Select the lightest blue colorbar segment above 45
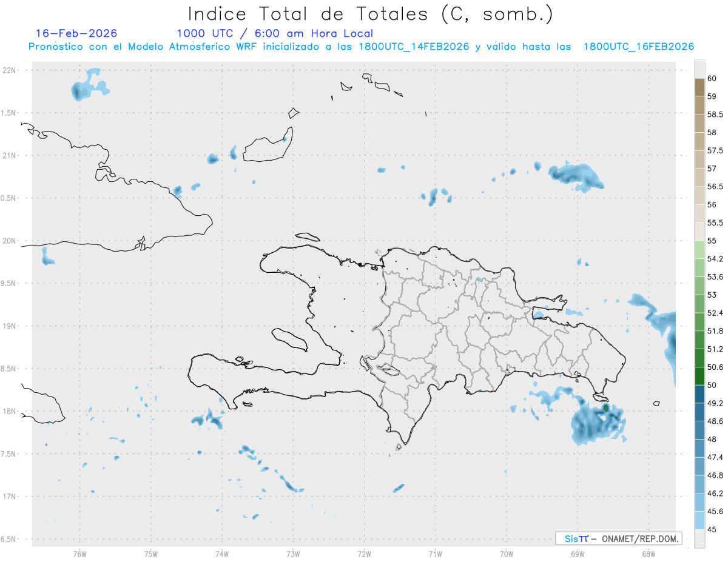This screenshot has height=562, width=728. 699,520
